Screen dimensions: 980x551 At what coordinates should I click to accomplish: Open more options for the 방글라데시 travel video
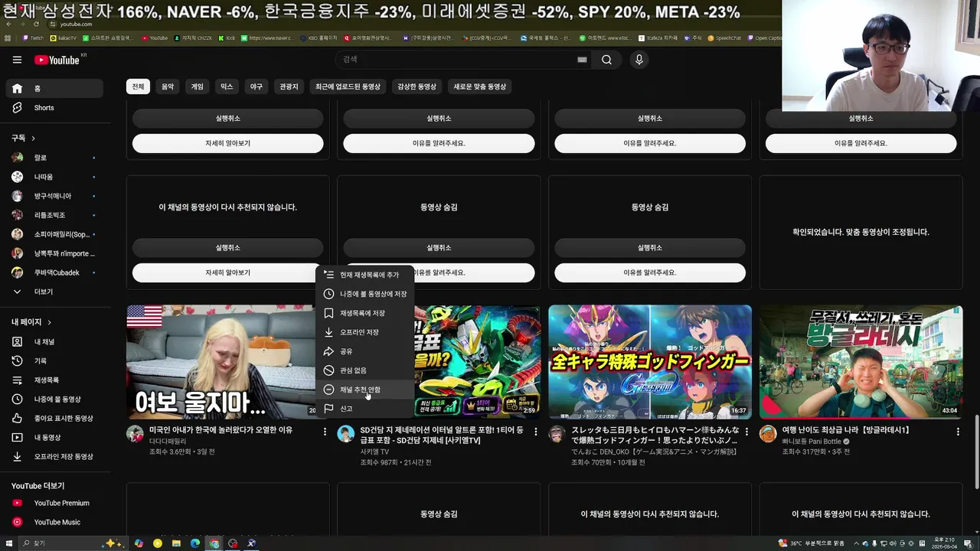(x=958, y=432)
